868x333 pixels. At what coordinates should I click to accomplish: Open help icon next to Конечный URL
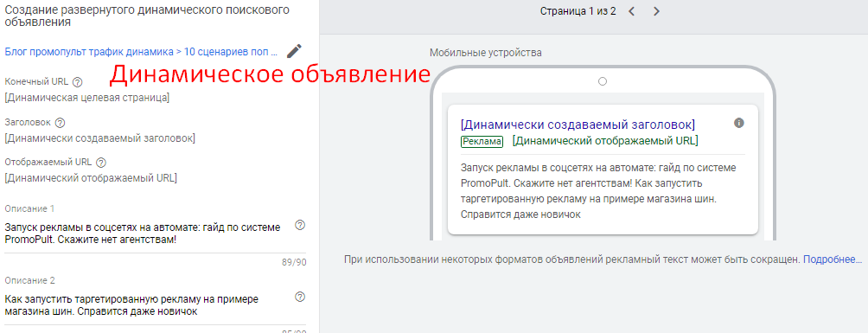click(78, 82)
